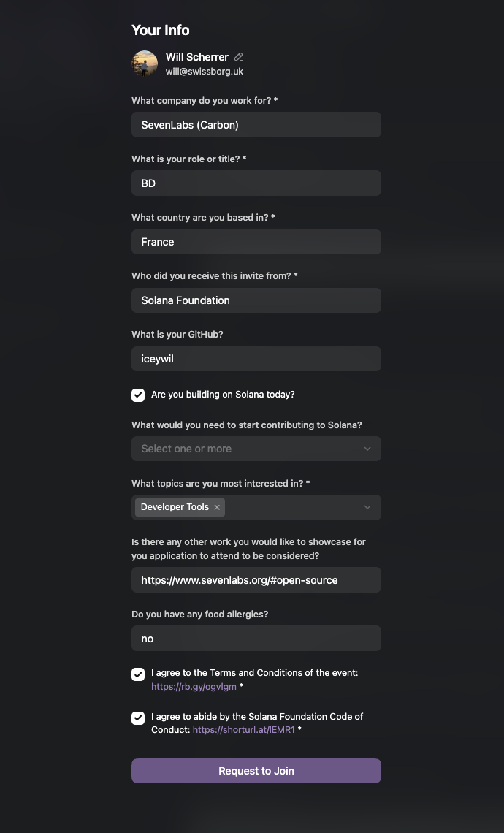The image size is (504, 833).
Task: Click the company field containing SevenLabs (Carbon)
Action: coord(256,125)
